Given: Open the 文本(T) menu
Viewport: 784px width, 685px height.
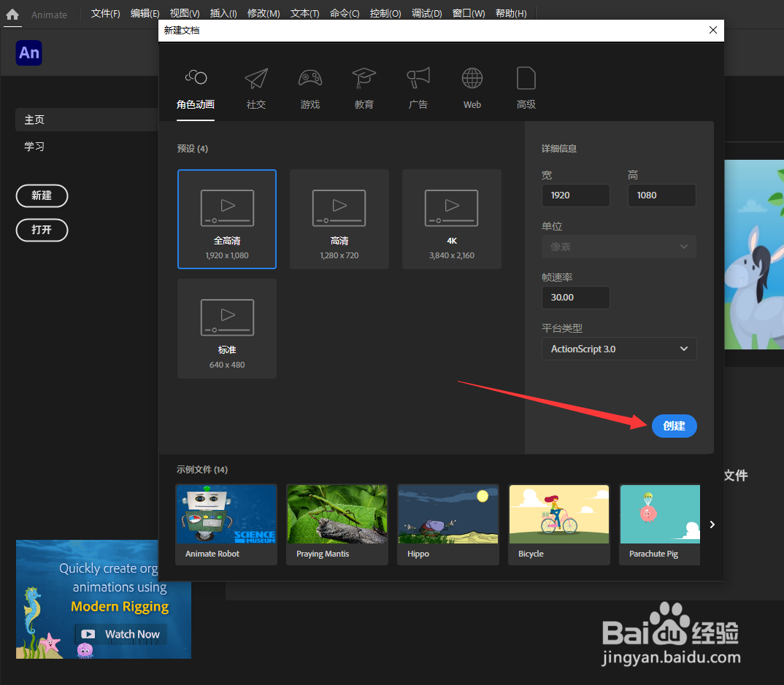Looking at the screenshot, I should click(305, 13).
